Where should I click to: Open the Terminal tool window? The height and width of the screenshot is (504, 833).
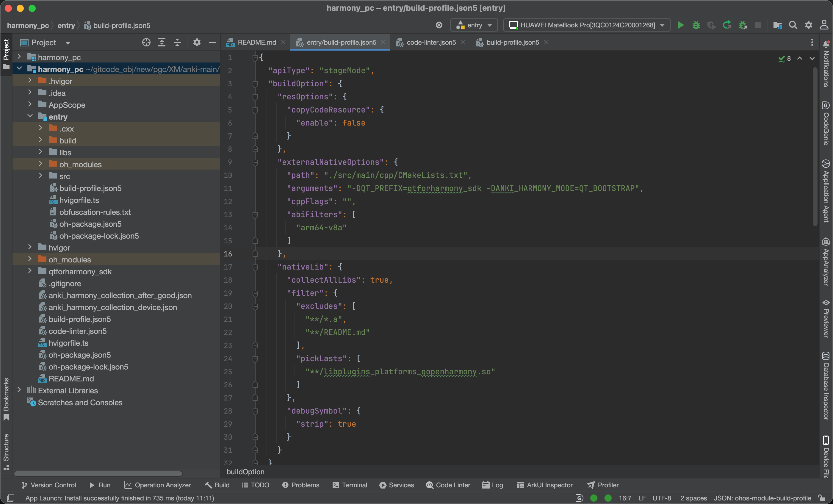click(350, 485)
